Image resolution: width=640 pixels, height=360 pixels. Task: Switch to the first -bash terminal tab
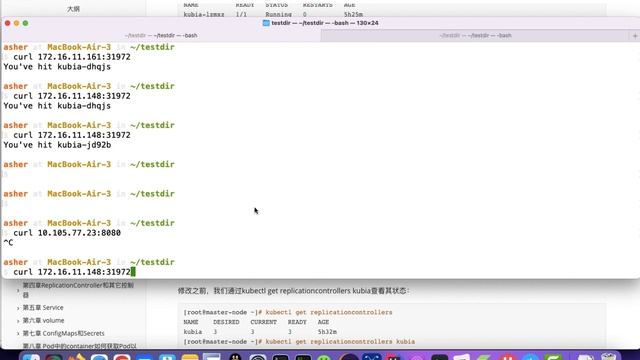coord(161,36)
